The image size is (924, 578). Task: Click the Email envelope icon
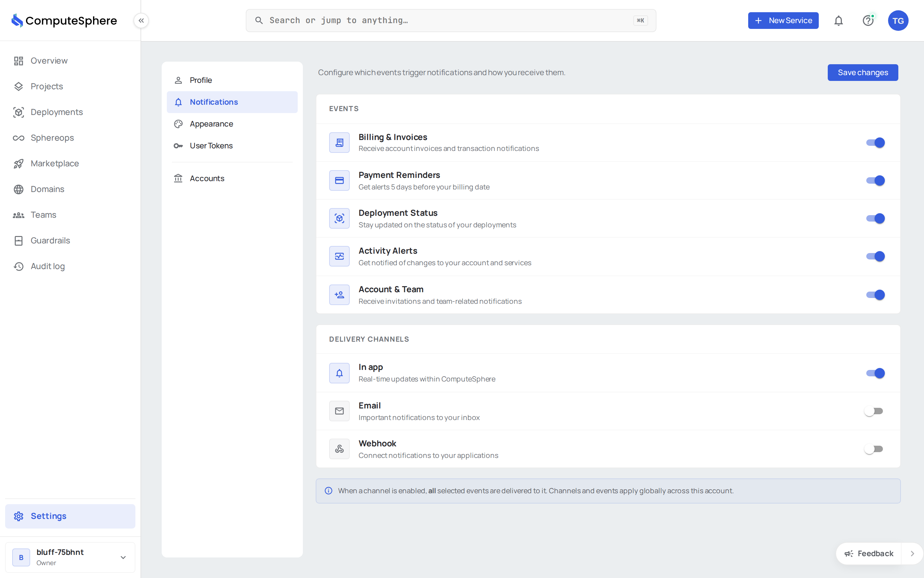tap(339, 411)
